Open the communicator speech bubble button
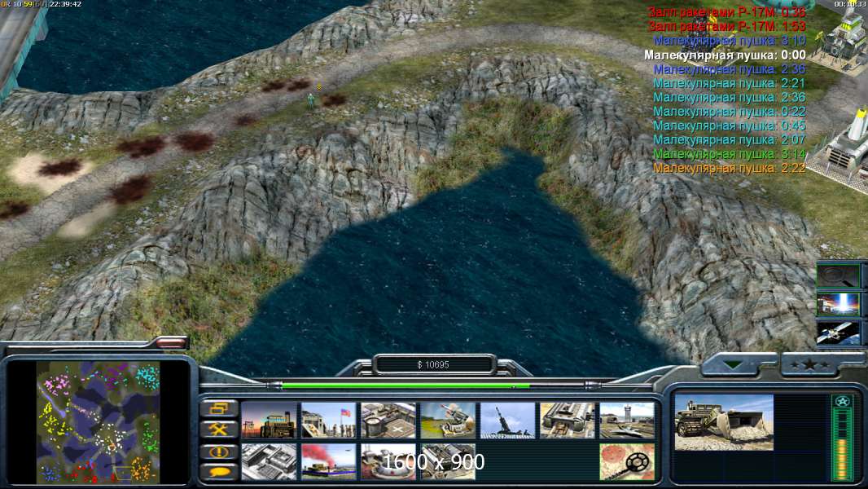868x489 pixels. (219, 472)
